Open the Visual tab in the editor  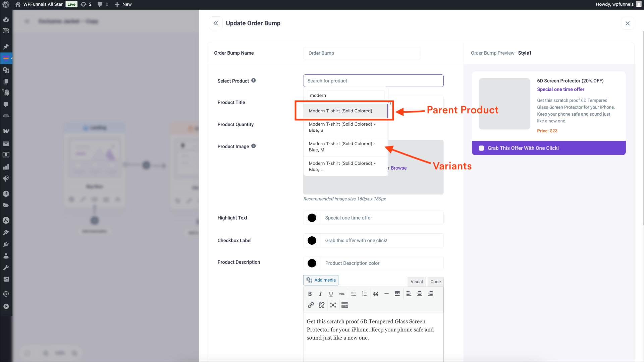416,282
